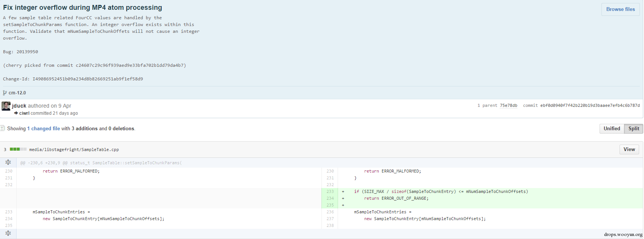Click the '1 changed file' link

(44, 129)
